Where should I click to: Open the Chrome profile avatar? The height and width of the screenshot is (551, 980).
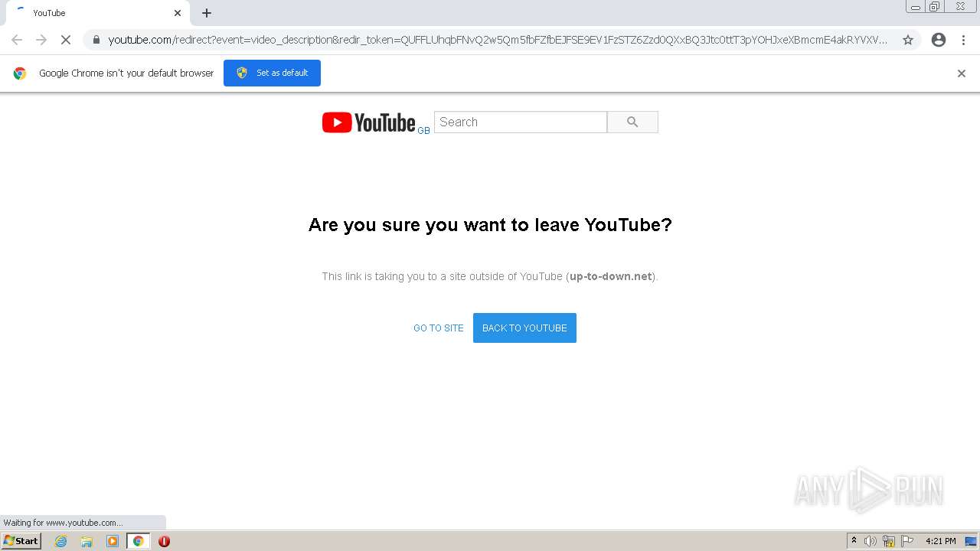[x=939, y=40]
